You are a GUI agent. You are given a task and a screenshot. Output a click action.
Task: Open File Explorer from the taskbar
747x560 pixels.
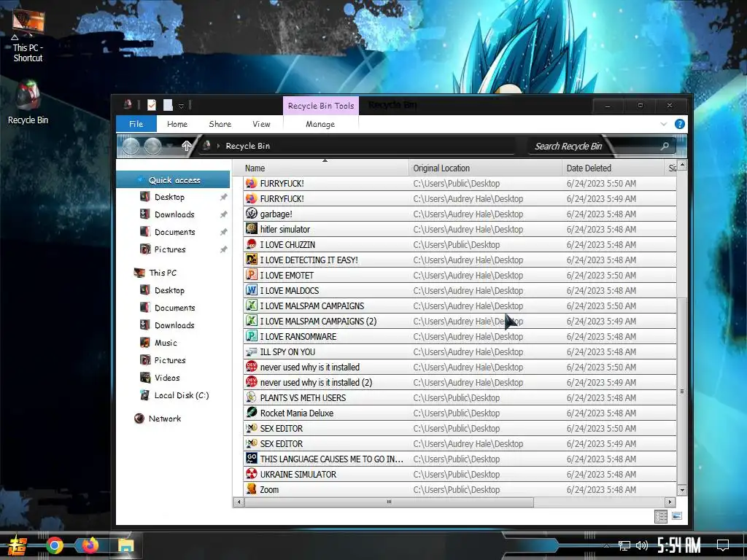coord(125,545)
